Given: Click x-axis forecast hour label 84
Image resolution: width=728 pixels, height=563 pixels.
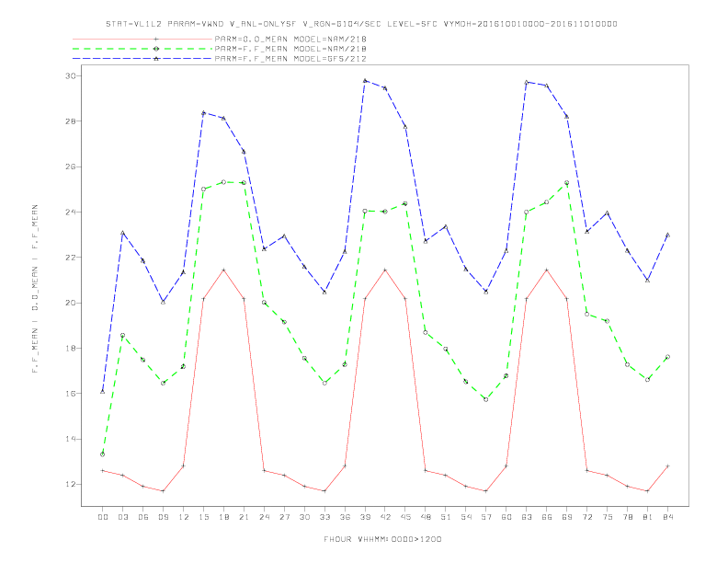Looking at the screenshot, I should click(x=668, y=517).
